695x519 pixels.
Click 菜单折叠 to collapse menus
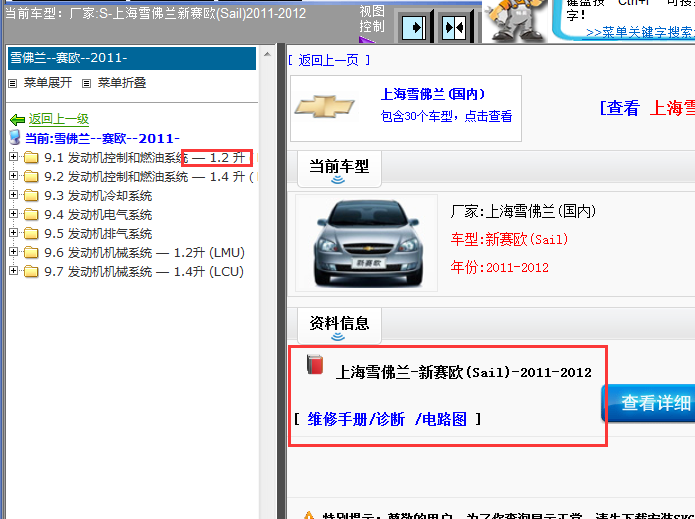point(122,83)
